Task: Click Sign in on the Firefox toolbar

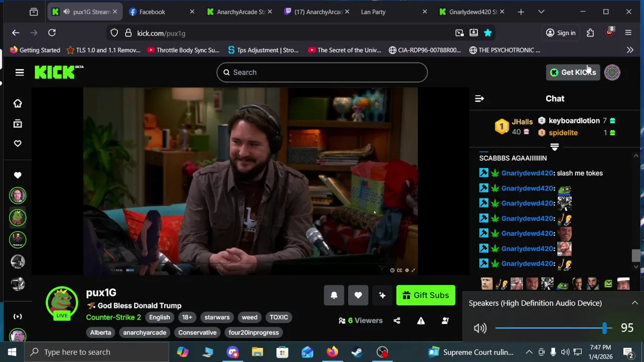Action: tap(560, 33)
